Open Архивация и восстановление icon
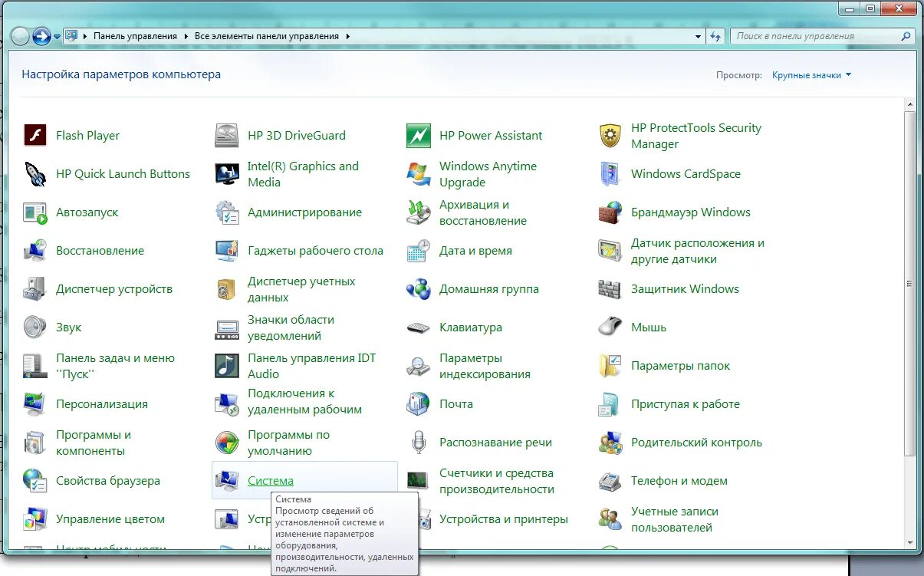 419,212
